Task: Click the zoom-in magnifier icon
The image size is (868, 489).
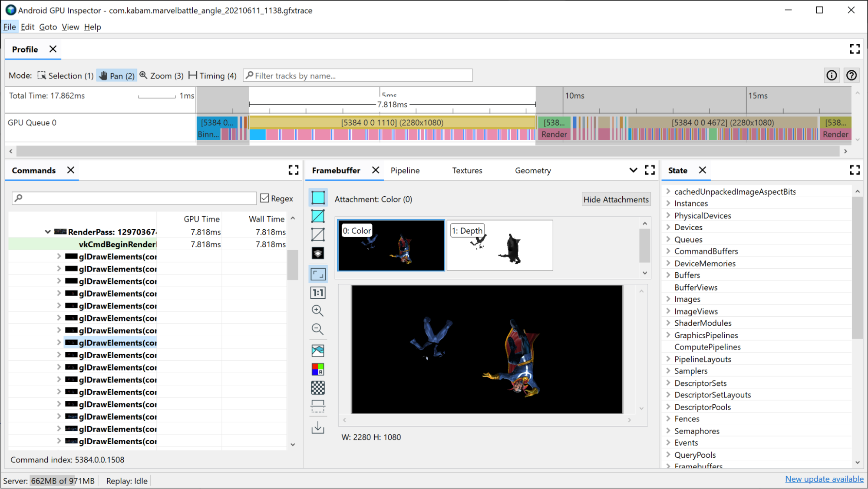Action: (x=318, y=310)
